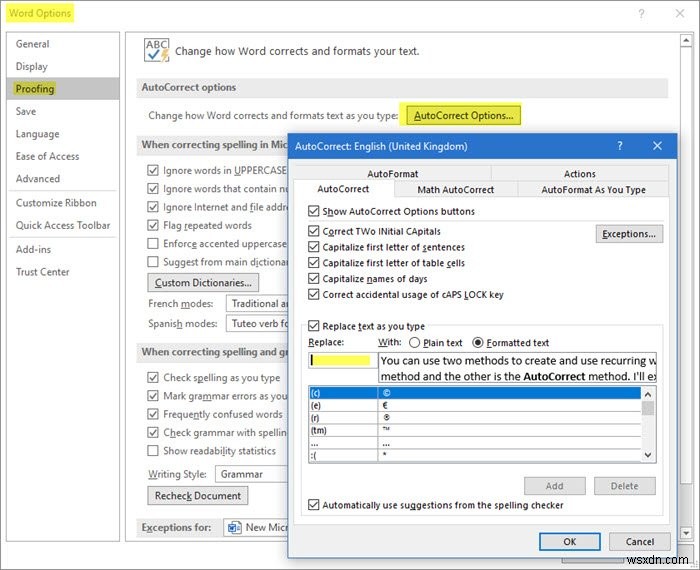Screen dimensions: 700x570
Task: Uncheck Replace text as you type
Action: [313, 326]
